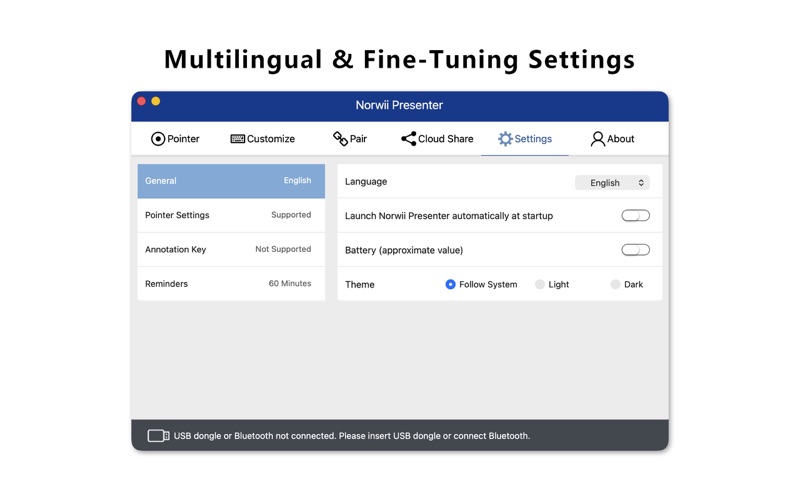The width and height of the screenshot is (800, 500).
Task: Open Pointer Settings in the sidebar
Action: (x=231, y=215)
